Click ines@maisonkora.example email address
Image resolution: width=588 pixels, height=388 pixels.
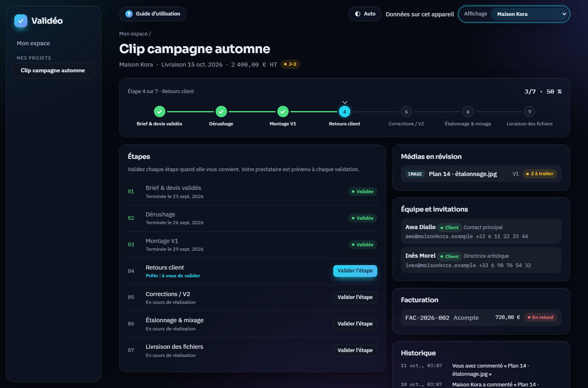(441, 265)
